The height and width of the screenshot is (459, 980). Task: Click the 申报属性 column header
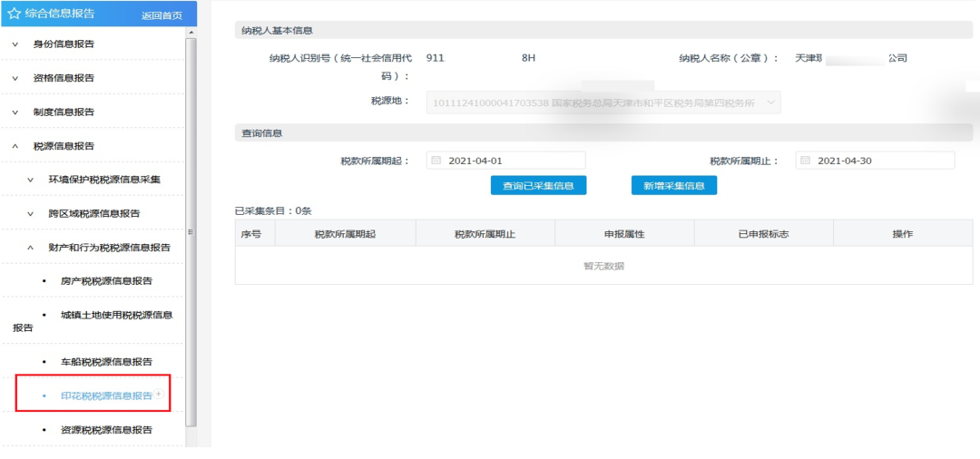(x=623, y=234)
